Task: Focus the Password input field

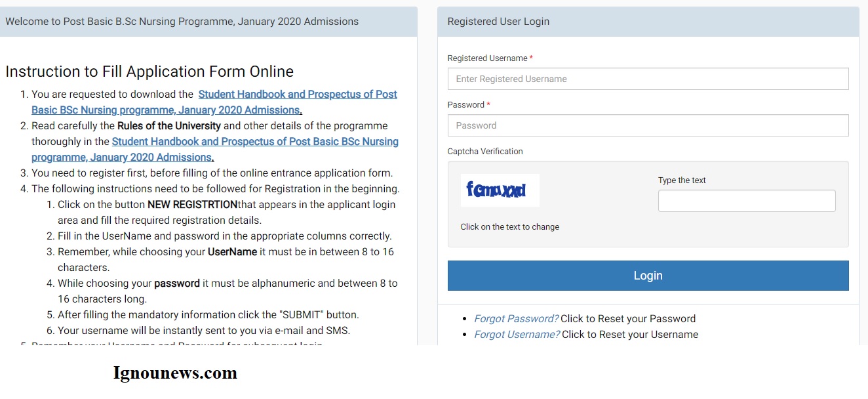Action: 648,125
